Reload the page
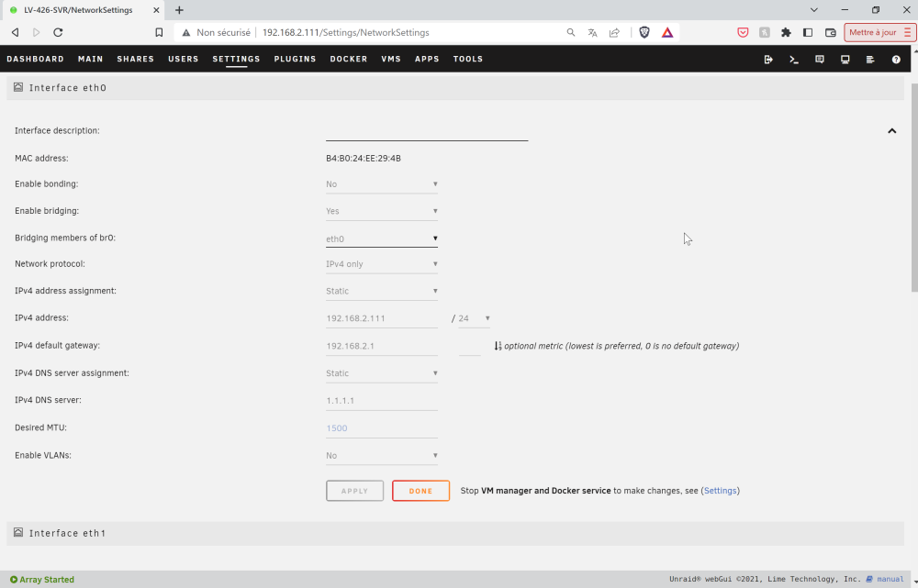 (x=58, y=32)
